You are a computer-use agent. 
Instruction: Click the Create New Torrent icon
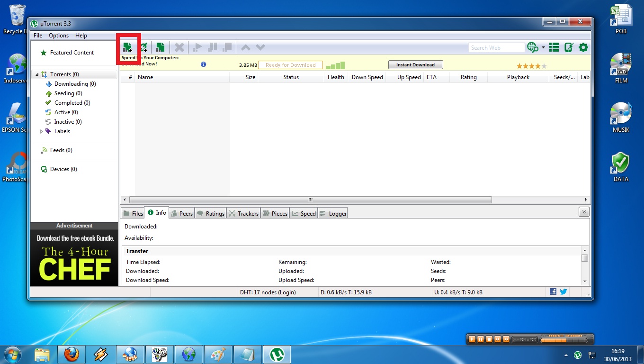click(161, 47)
